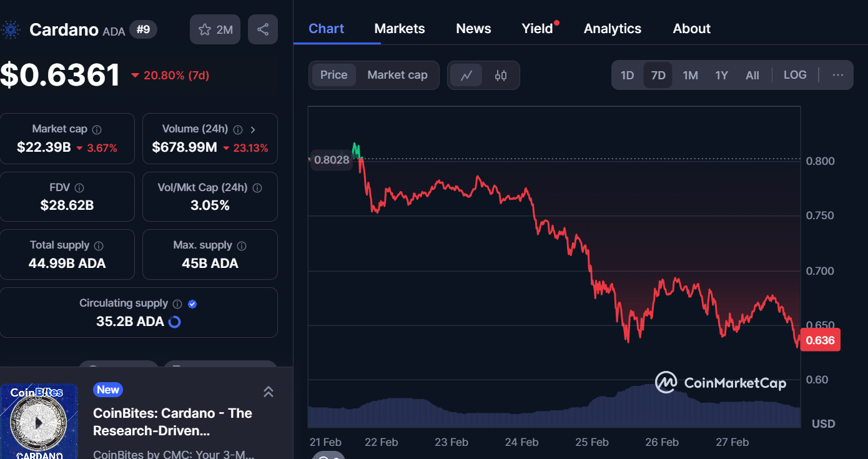Enable LOG scale on chart

(x=795, y=75)
